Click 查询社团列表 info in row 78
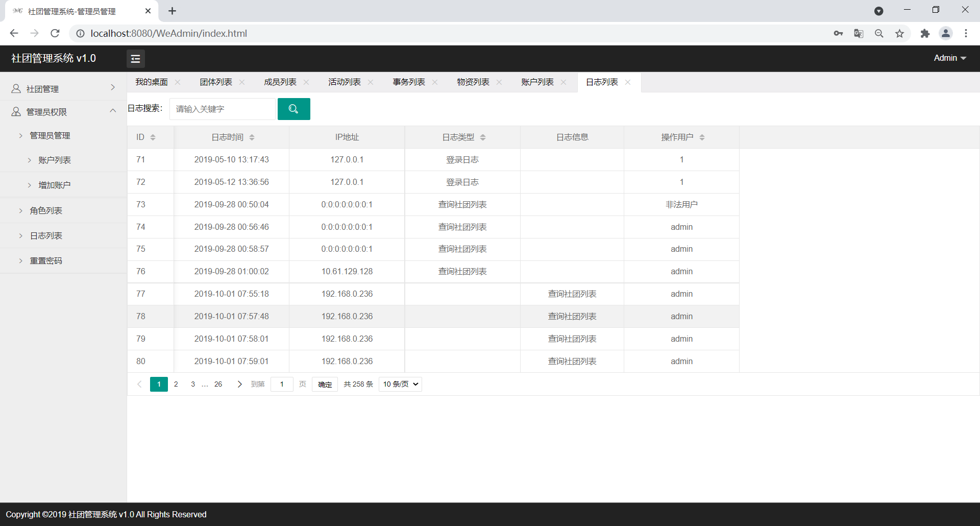980x526 pixels. pos(572,317)
